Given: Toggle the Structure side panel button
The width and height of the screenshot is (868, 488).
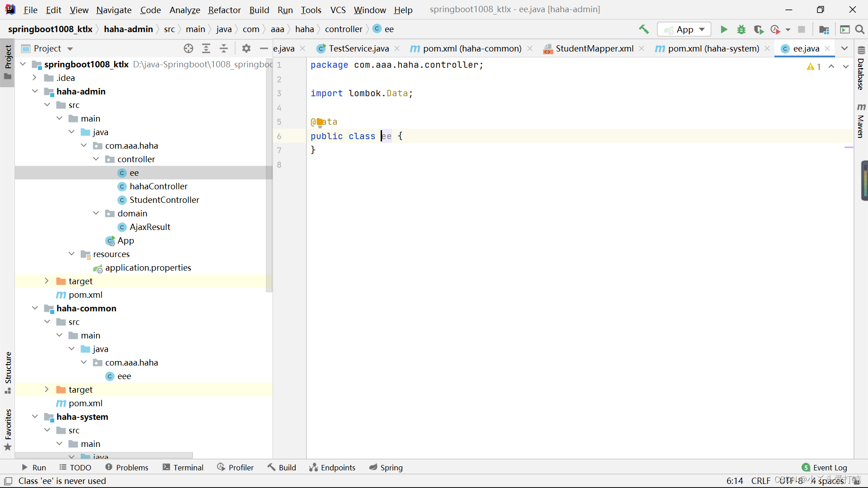Looking at the screenshot, I should [8, 372].
